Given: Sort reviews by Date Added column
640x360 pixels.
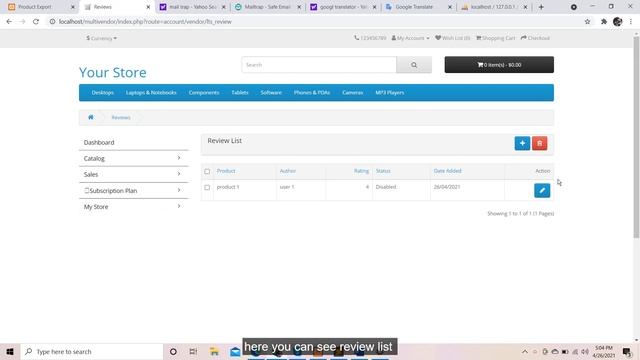Looking at the screenshot, I should pos(447,171).
